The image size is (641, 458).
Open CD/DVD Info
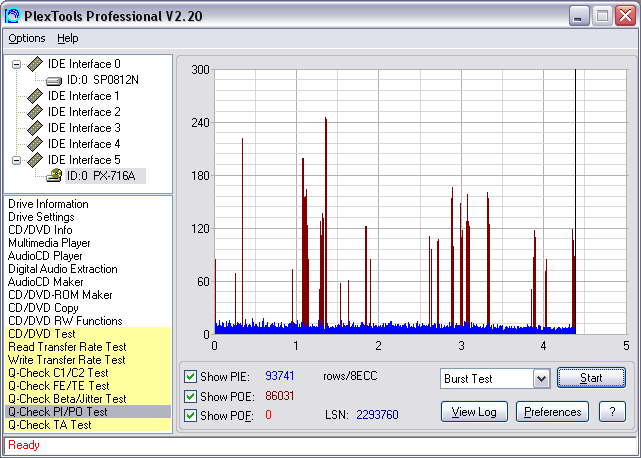[x=40, y=230]
